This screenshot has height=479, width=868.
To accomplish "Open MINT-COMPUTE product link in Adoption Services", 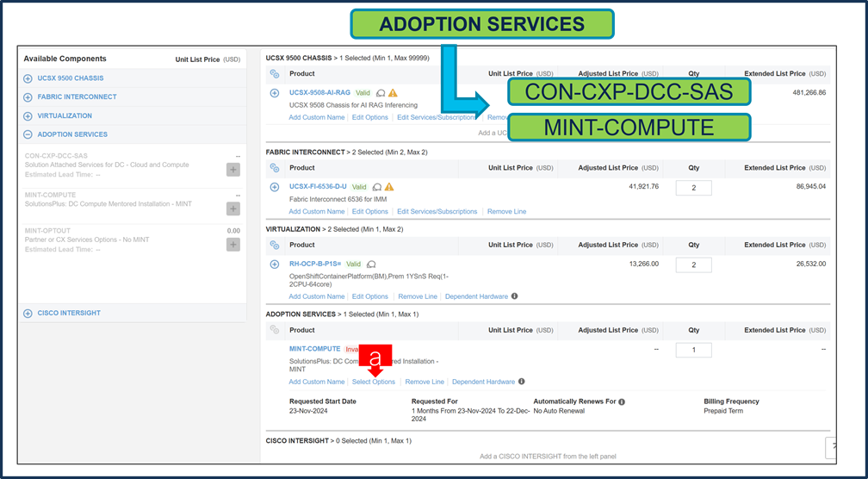I will [x=314, y=349].
